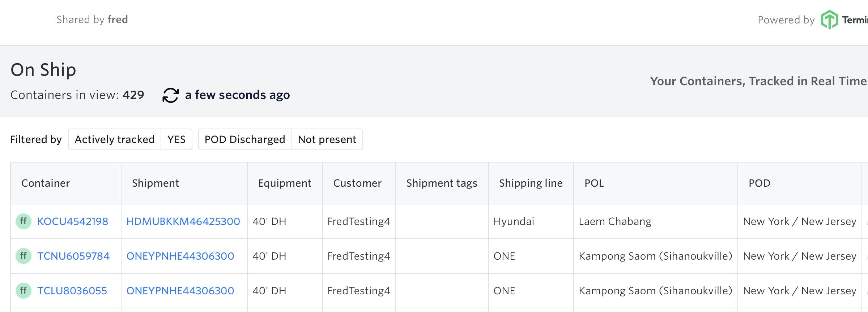868x312 pixels.
Task: Click the Equipment column header
Action: tap(285, 183)
